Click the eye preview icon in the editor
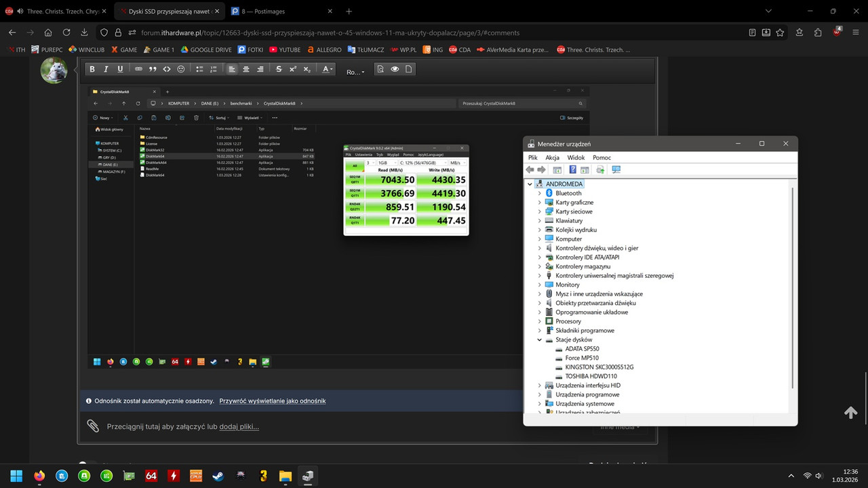This screenshot has width=868, height=488. tap(395, 69)
